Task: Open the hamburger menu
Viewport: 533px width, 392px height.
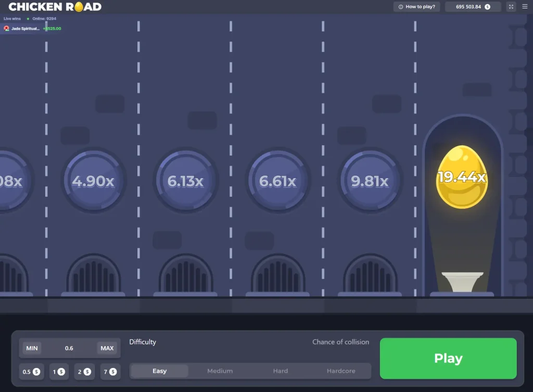Action: [525, 6]
